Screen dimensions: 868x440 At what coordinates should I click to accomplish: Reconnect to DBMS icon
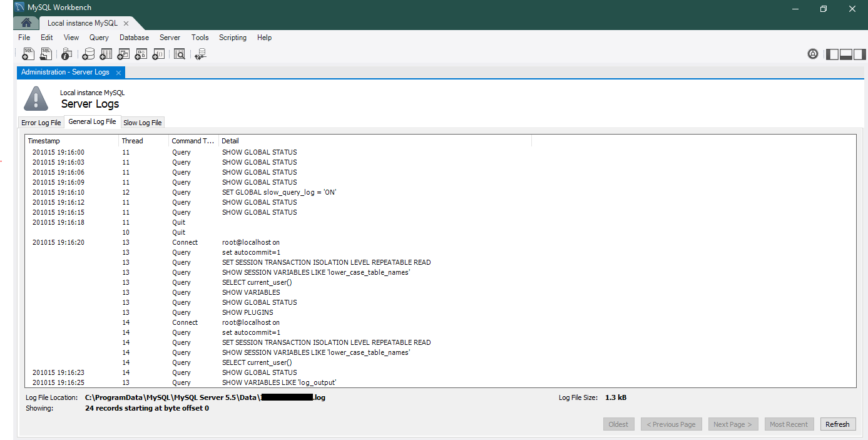[200, 55]
